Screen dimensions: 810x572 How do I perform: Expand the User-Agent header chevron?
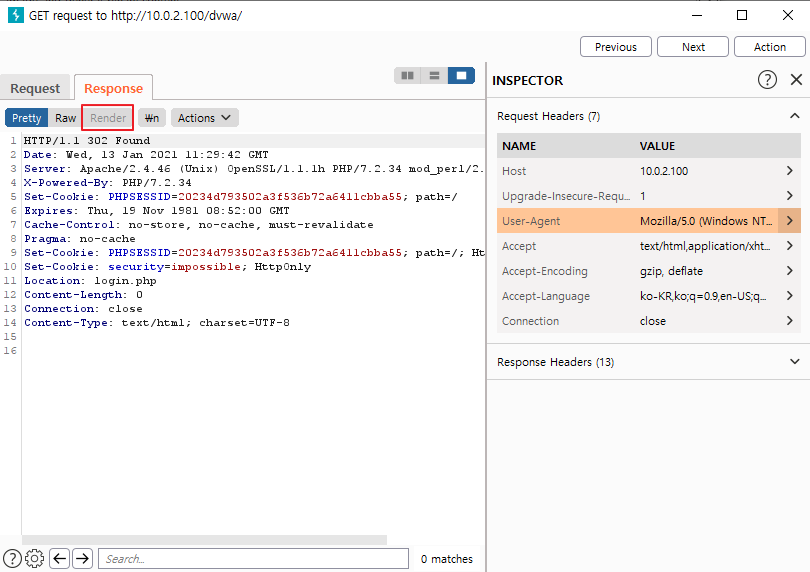[789, 221]
